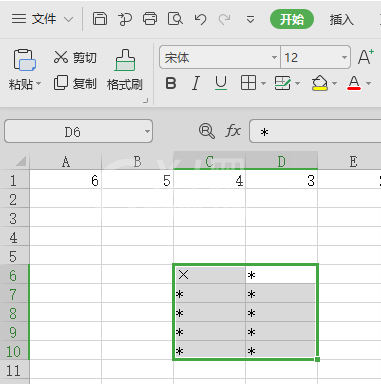Select row 11 header
Viewport: 381px width, 384px height.
14,370
